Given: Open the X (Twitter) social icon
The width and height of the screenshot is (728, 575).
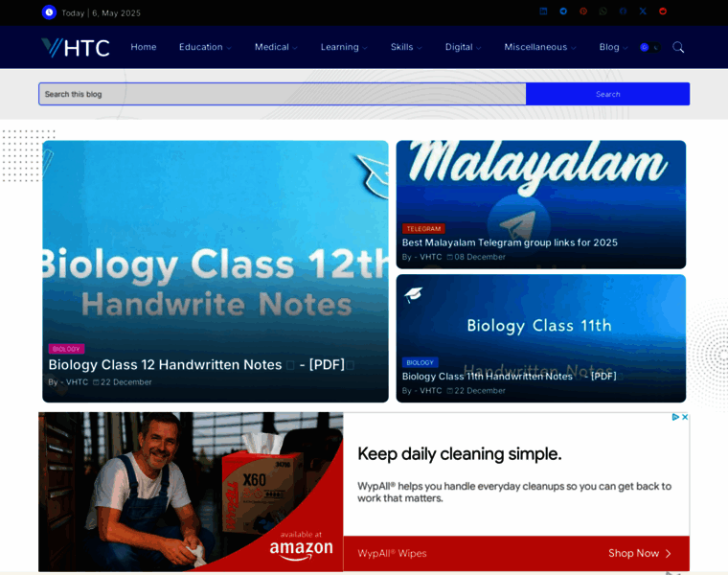Looking at the screenshot, I should pos(643,11).
